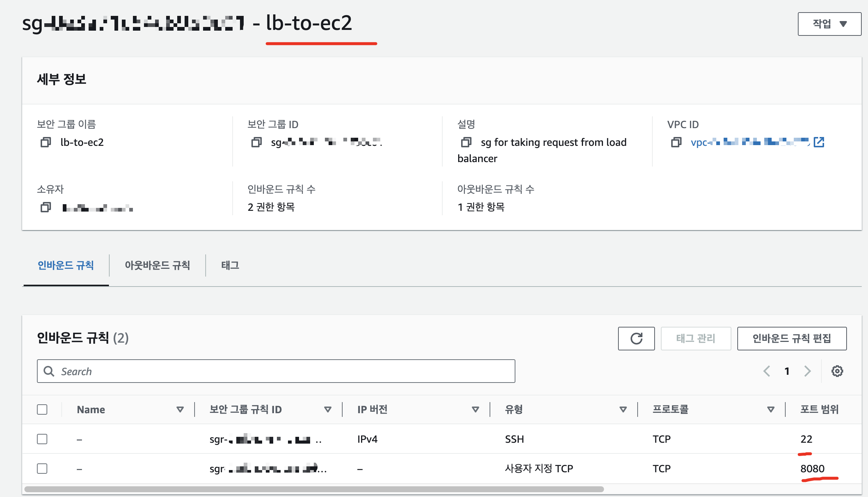The height and width of the screenshot is (497, 868).
Task: Sort by Name column arrow
Action: coord(180,409)
